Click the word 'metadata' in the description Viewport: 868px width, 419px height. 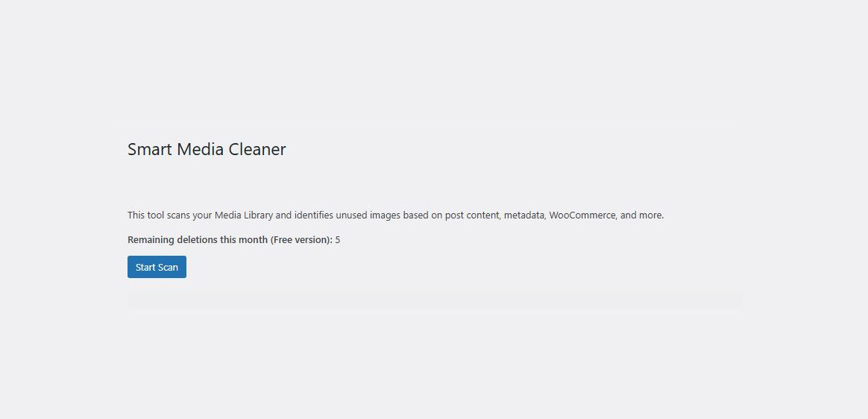[523, 215]
